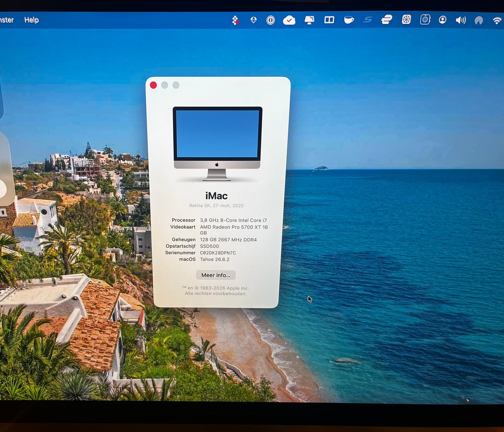Click the dimmed S-shaped menu bar icon
Viewport: 504px width, 432px height.
click(368, 20)
